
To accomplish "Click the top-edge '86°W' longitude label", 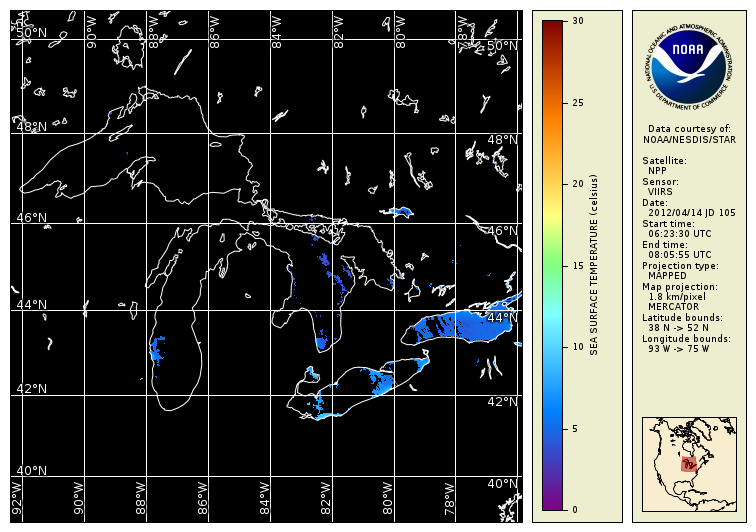I will click(215, 32).
